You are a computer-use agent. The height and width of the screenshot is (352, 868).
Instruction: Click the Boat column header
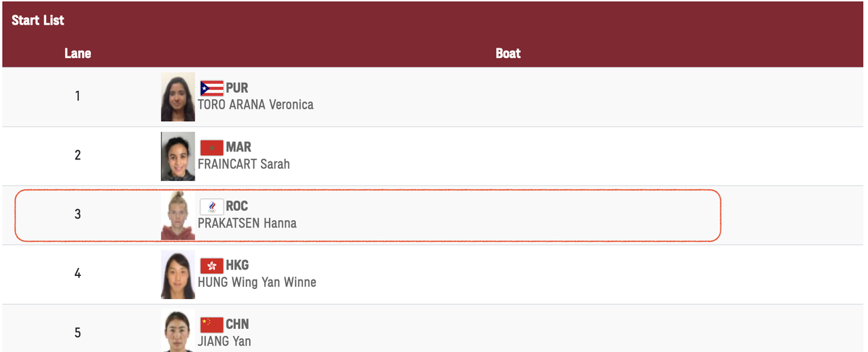click(x=508, y=54)
